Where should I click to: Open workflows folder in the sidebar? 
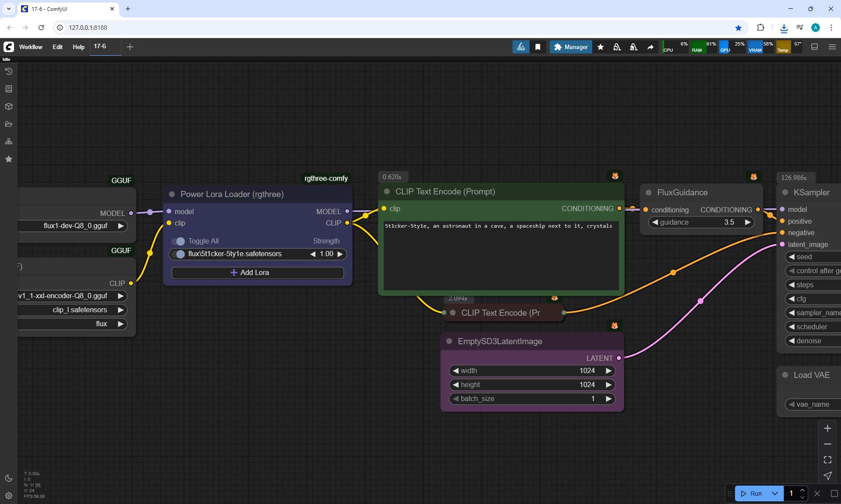coord(8,124)
